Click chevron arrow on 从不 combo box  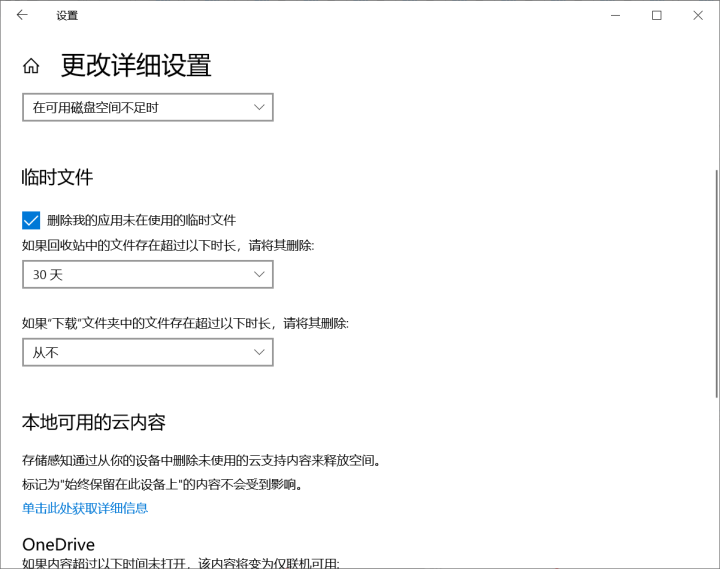click(x=259, y=352)
